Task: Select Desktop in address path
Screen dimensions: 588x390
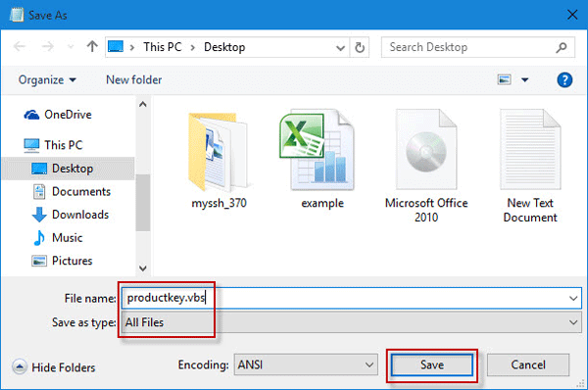Action: click(x=224, y=47)
